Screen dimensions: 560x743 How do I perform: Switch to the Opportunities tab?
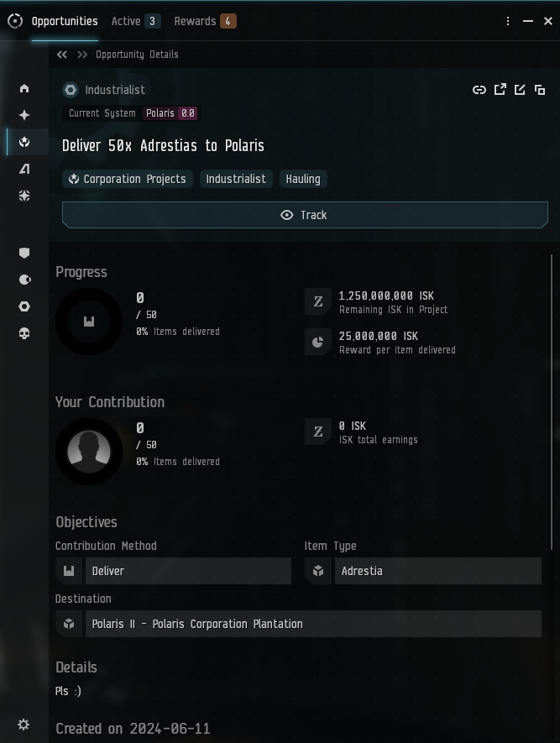[x=65, y=21]
